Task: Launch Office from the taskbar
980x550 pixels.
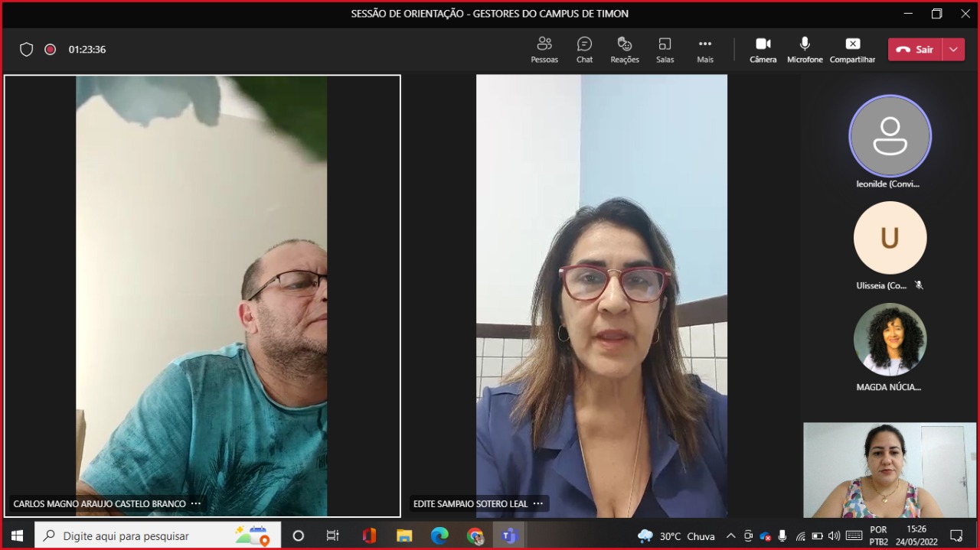Action: pyautogui.click(x=369, y=535)
